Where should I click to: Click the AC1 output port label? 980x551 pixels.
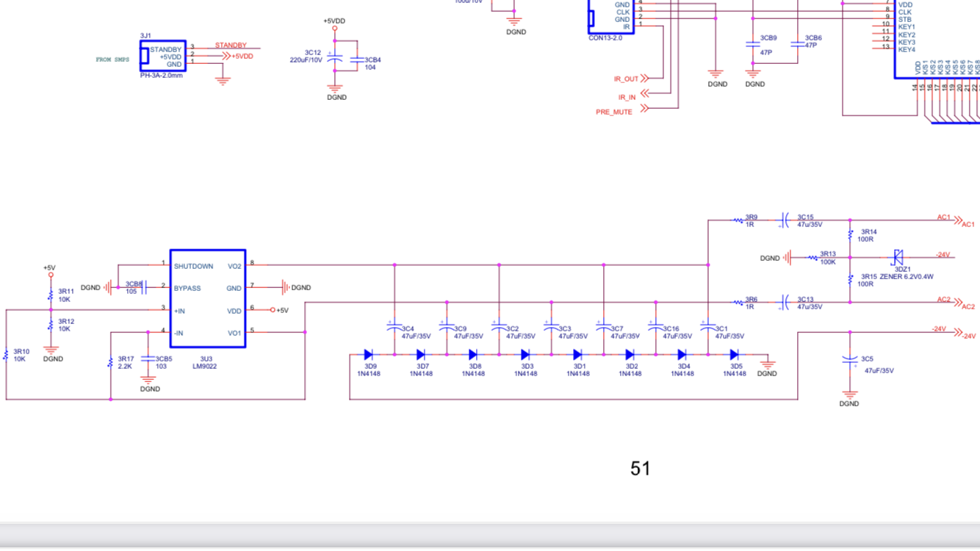pos(968,224)
